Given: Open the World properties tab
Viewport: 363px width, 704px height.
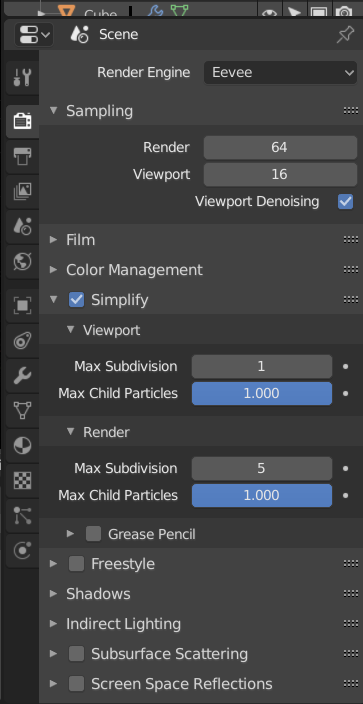Looking at the screenshot, I should (22, 261).
